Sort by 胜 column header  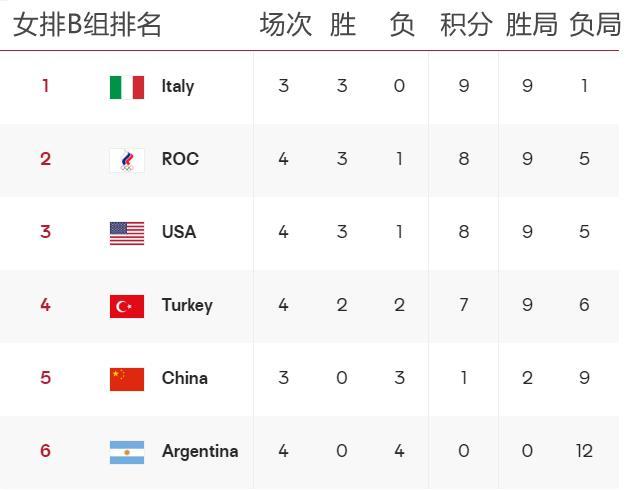click(343, 25)
